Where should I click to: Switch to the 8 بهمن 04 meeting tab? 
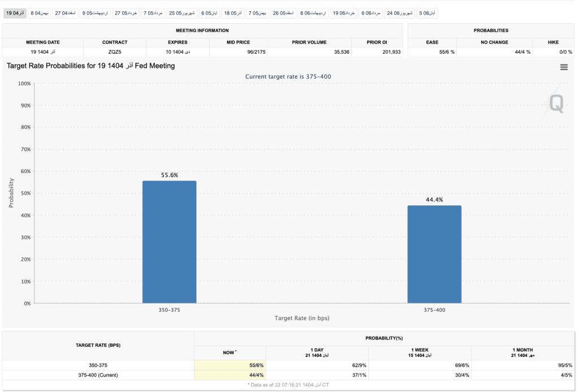[39, 12]
